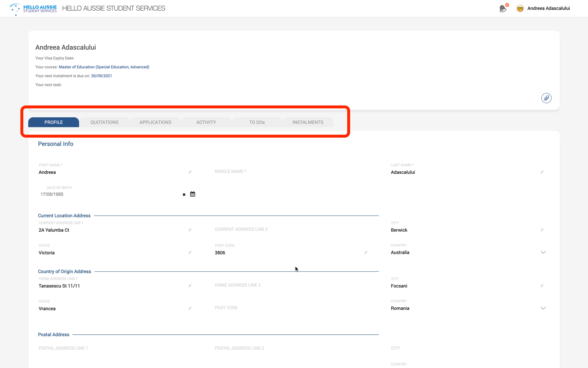
Task: Click the Middle Name input field
Action: pyautogui.click(x=287, y=172)
